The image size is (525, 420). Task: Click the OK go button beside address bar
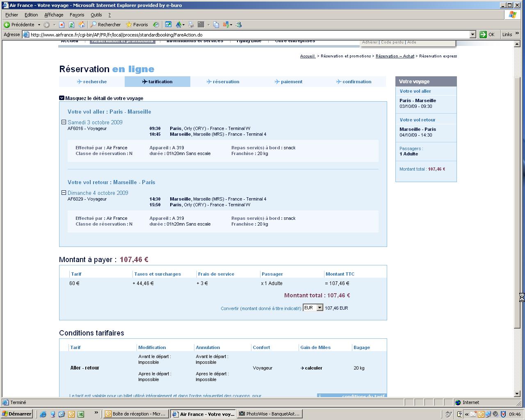tap(487, 35)
